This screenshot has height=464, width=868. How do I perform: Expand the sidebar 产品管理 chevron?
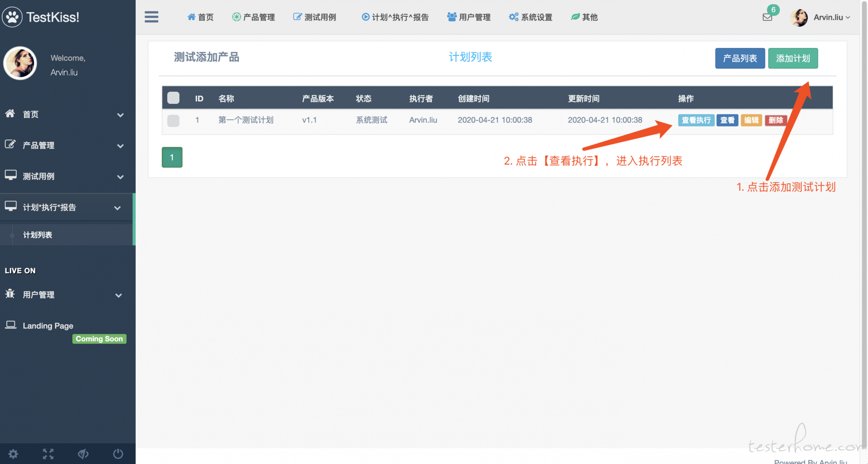click(120, 146)
